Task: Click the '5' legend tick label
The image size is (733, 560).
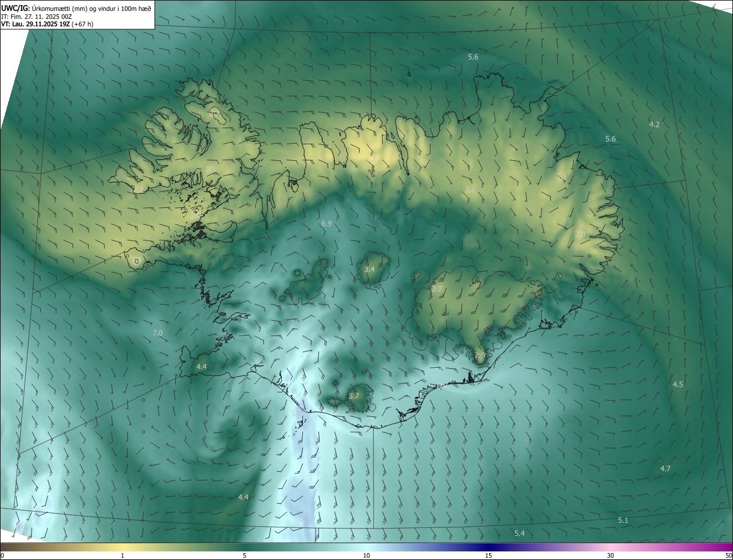Action: (x=245, y=555)
